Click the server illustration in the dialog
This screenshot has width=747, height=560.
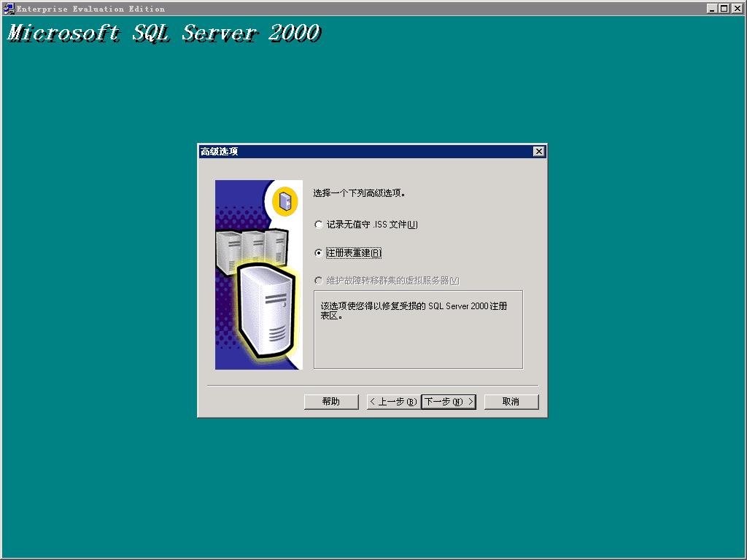(x=259, y=275)
